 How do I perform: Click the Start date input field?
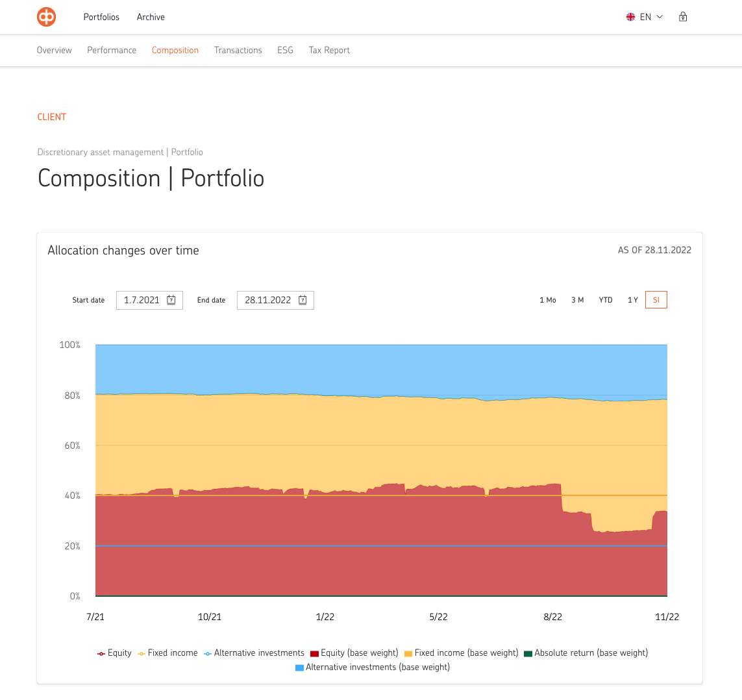[142, 300]
